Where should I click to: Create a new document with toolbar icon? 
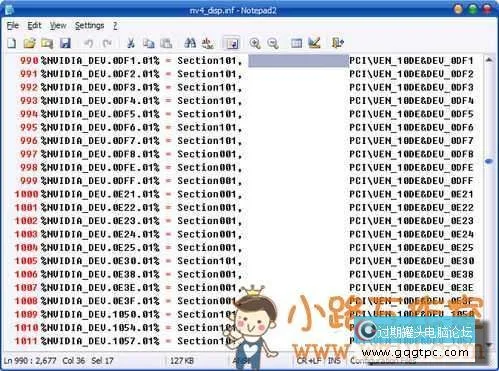click(12, 43)
